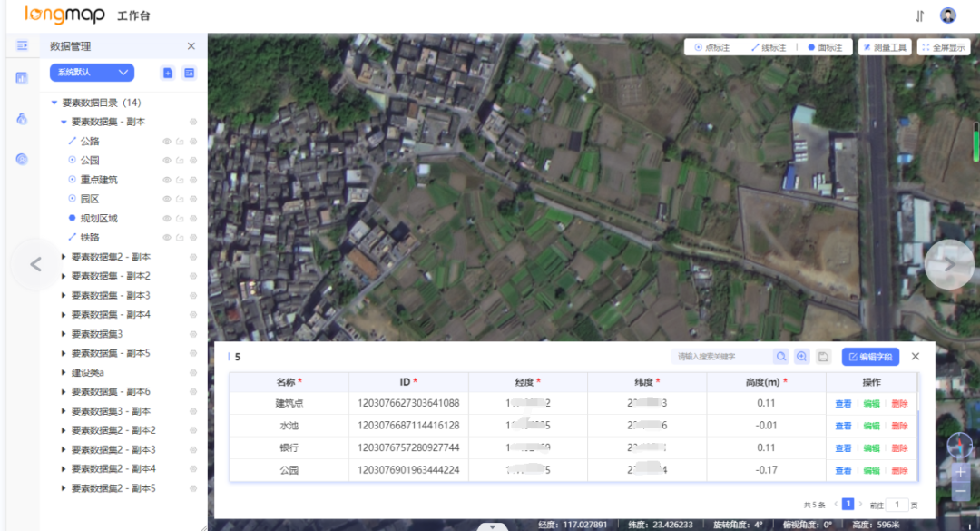Image resolution: width=980 pixels, height=531 pixels.
Task: Select the 园区 layer tree item
Action: [89, 199]
